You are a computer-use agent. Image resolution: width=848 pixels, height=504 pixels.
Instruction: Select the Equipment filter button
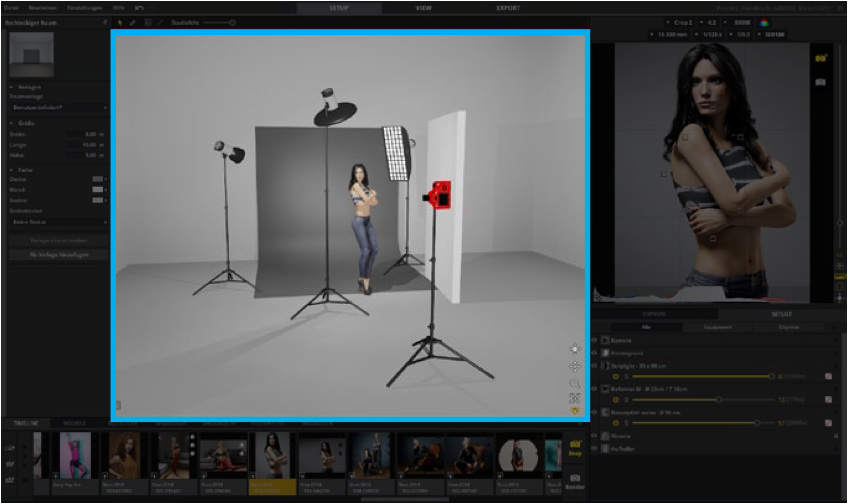(717, 327)
